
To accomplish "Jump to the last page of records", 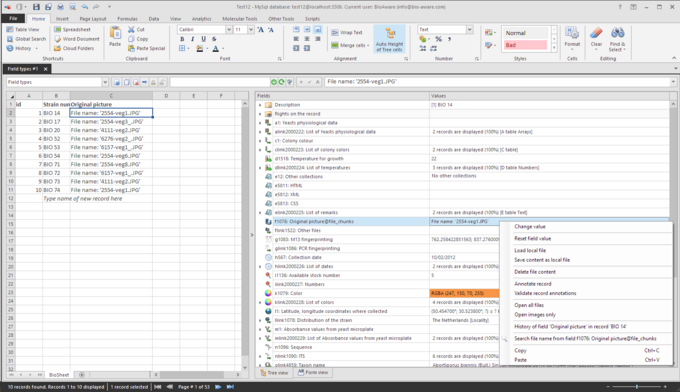I will click(x=230, y=387).
